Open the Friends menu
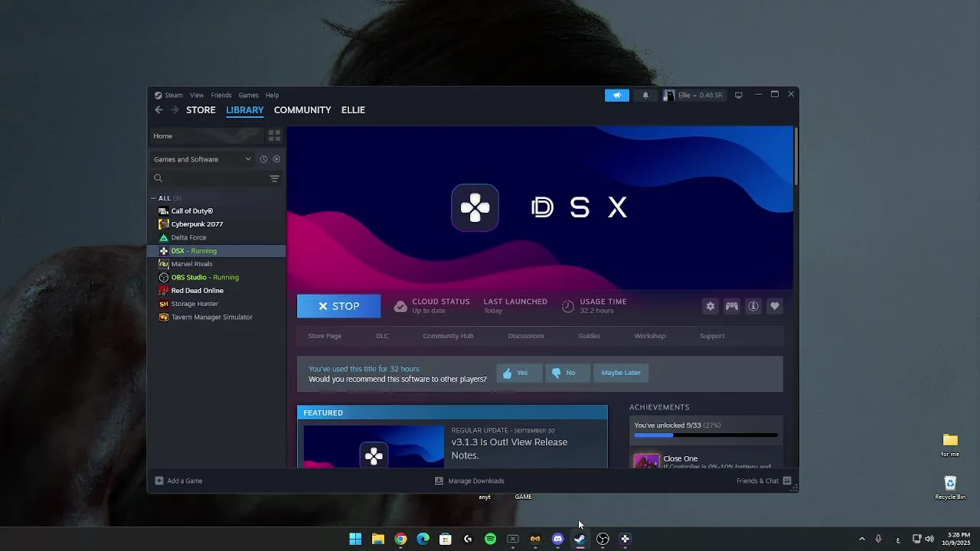The width and height of the screenshot is (980, 551). [221, 95]
